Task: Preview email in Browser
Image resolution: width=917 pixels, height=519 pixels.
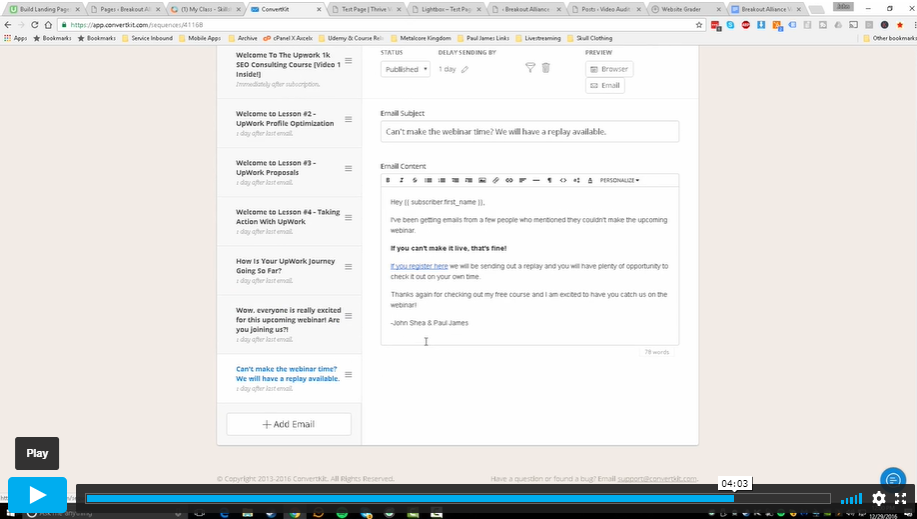Action: click(609, 69)
